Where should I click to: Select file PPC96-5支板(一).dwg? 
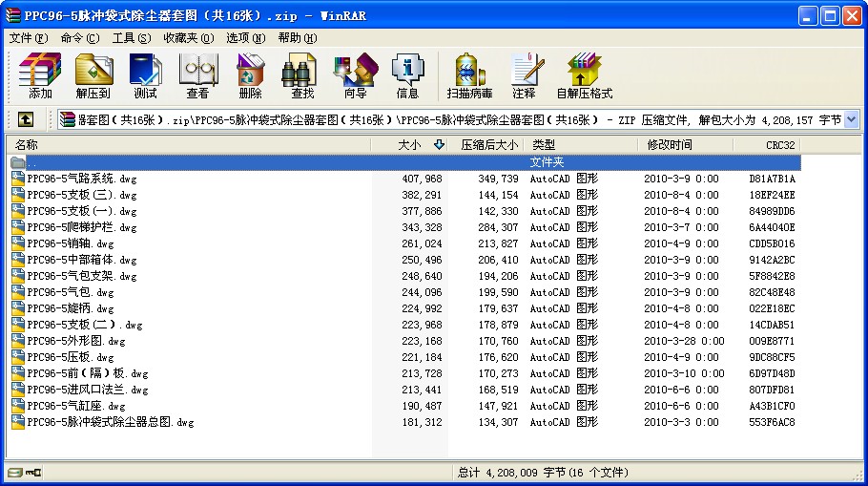82,211
